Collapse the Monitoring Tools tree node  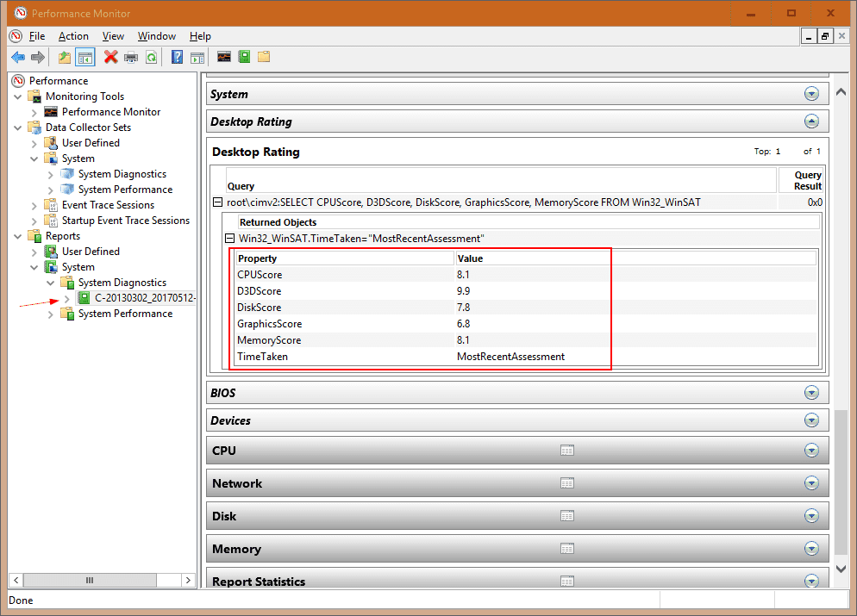tap(17, 96)
